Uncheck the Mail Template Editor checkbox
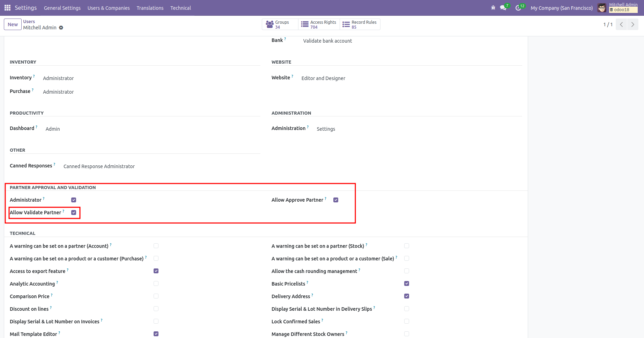644x338 pixels. coord(156,334)
